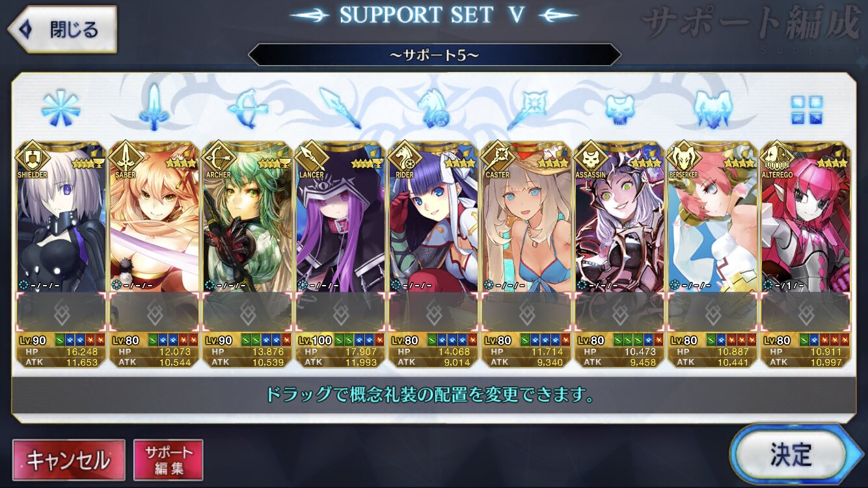Select the Berserker beast class icon
Screen dimensions: 868x488
point(714,109)
